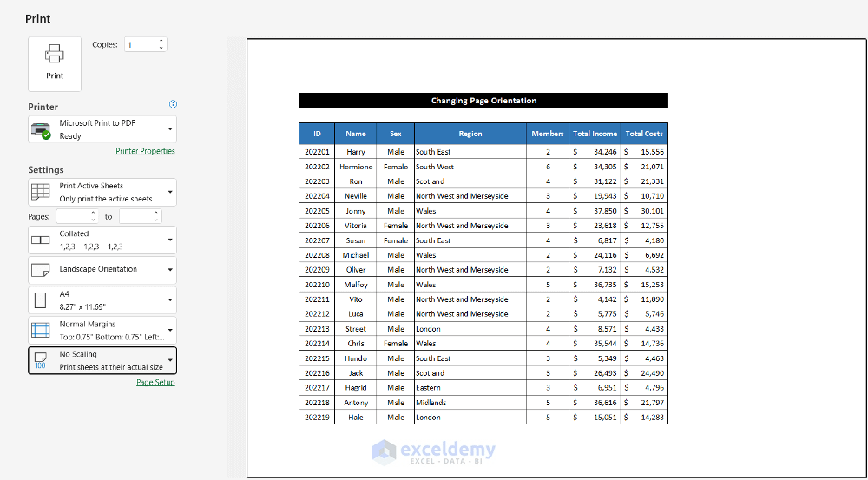Click the name Oliver
The image size is (868, 480).
tap(356, 270)
